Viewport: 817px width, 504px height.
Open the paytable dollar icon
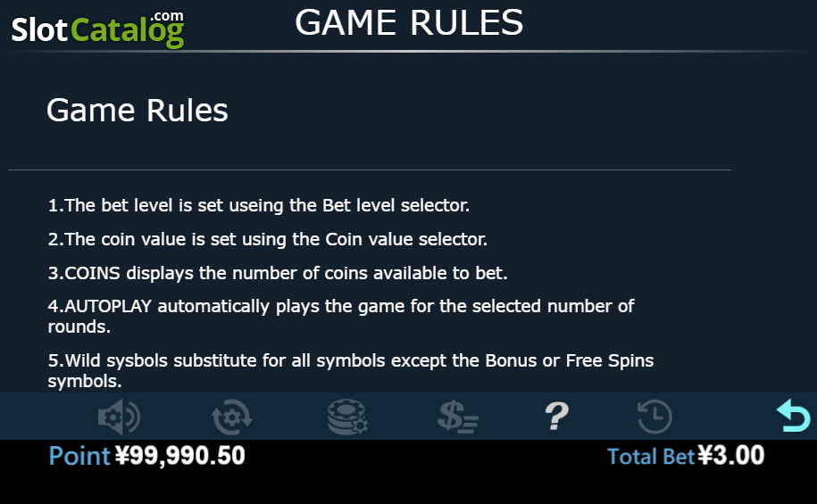pos(458,417)
